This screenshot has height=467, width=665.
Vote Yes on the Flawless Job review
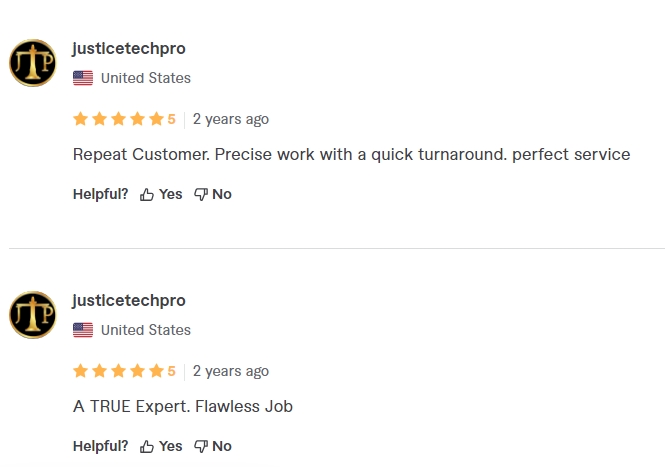[x=161, y=446]
